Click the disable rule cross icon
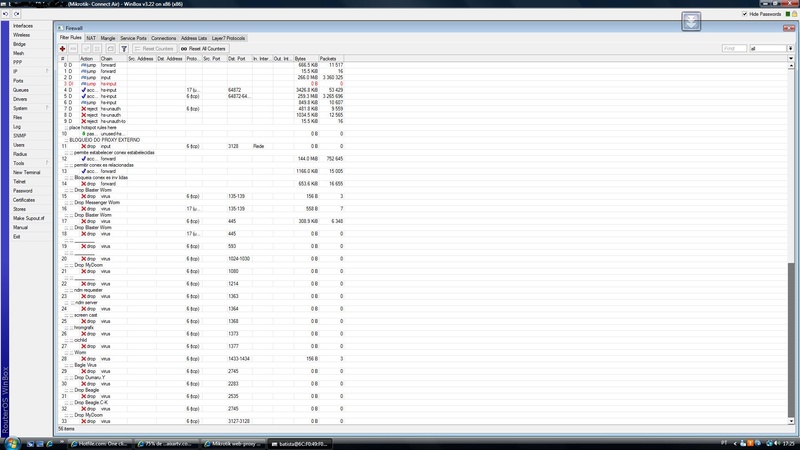800x450 pixels. coord(97,48)
